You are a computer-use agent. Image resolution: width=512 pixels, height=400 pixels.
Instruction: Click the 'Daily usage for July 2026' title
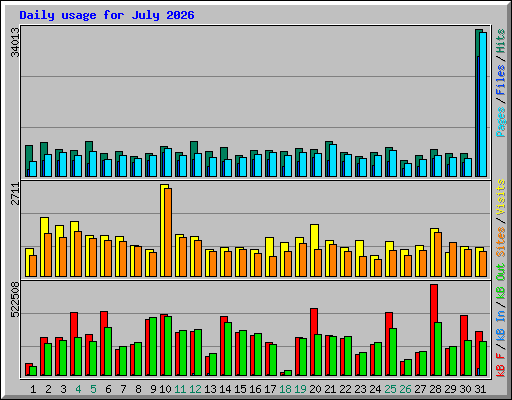(x=107, y=15)
